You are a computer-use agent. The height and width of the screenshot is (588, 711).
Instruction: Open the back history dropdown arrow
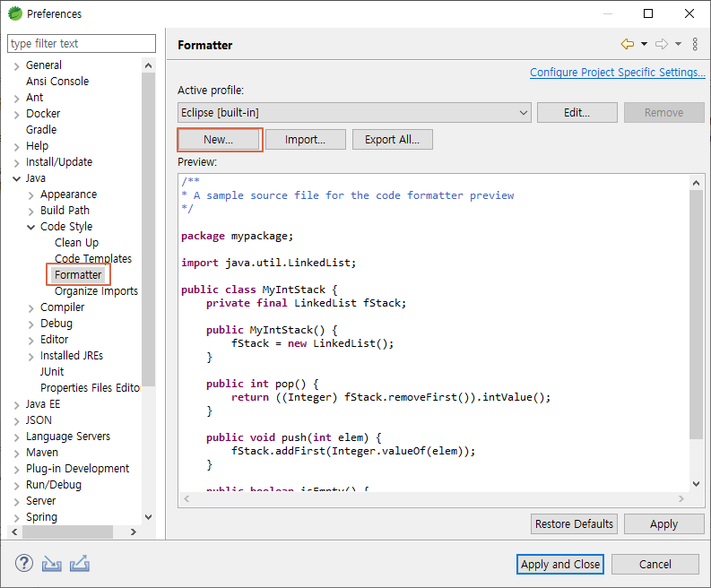pos(644,44)
